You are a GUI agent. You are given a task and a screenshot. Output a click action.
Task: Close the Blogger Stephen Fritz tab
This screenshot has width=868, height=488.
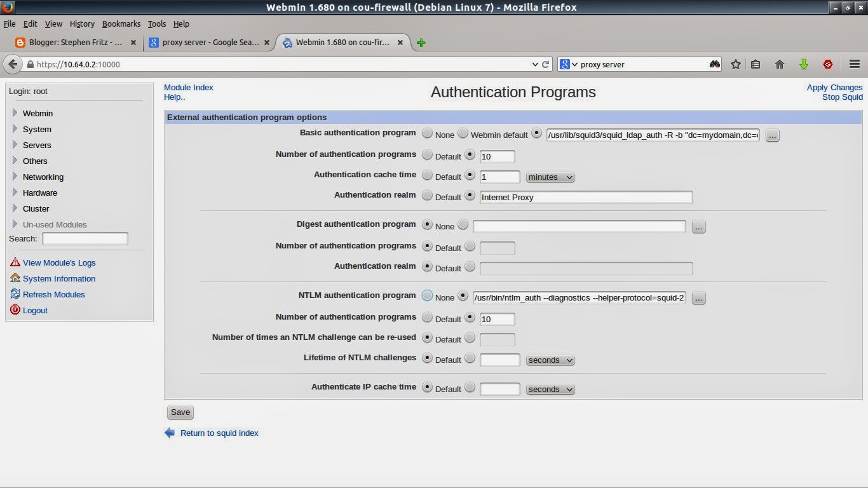(133, 43)
